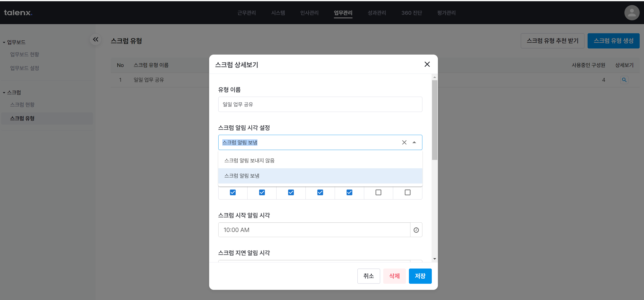
Task: Close the 스크럼 상세보기 dialog
Action: [427, 64]
